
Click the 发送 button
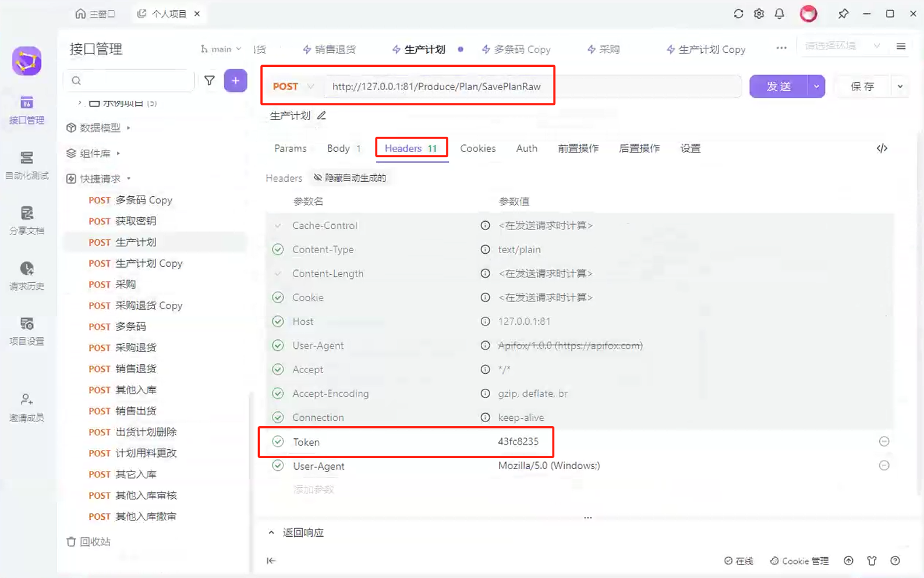click(x=778, y=86)
